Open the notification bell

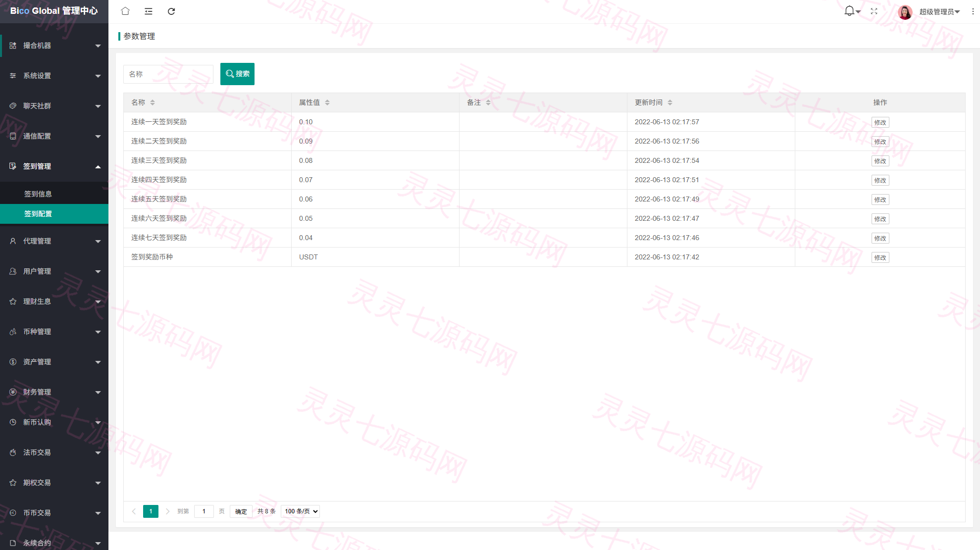(x=850, y=11)
